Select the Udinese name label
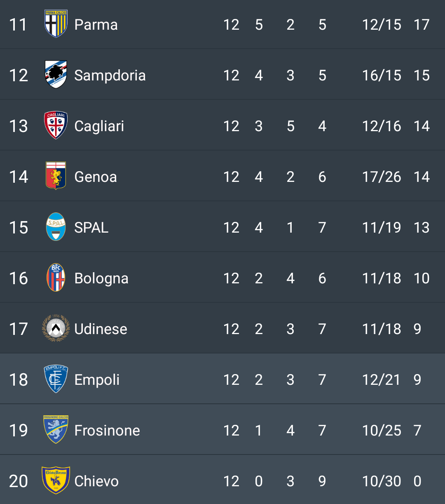This screenshot has height=504, width=445. 101,329
